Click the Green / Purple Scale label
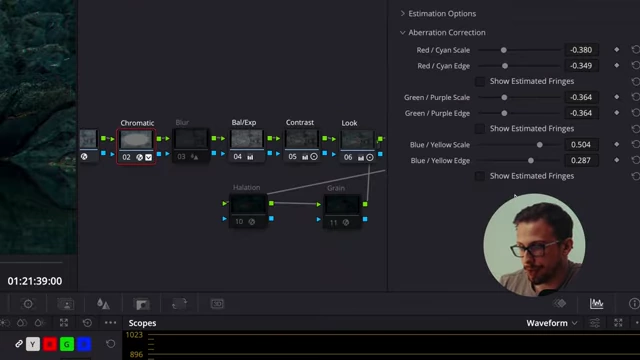640x360 pixels. [437, 97]
